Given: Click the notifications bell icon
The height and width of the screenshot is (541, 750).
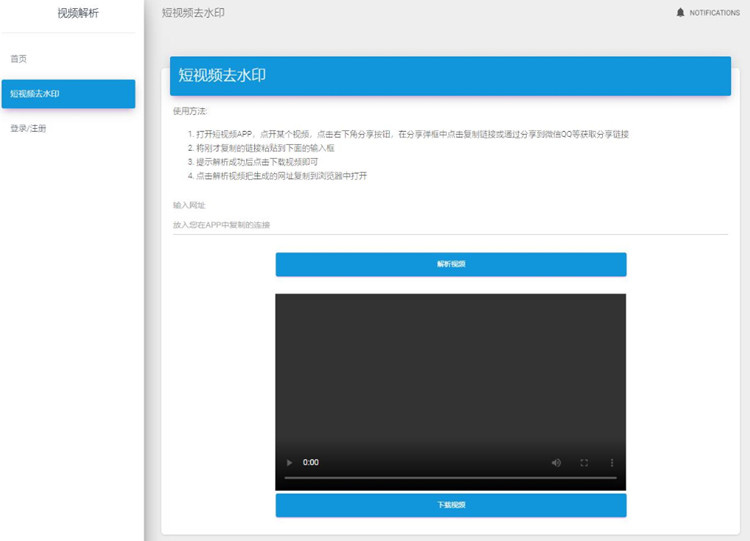Looking at the screenshot, I should tap(681, 13).
